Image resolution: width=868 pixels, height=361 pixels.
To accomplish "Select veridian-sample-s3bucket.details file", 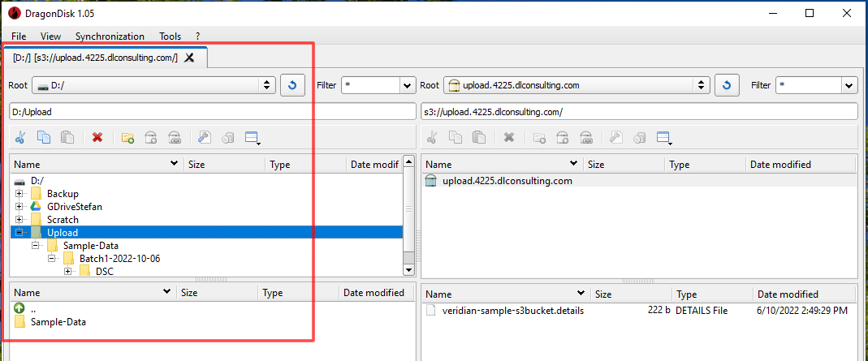I will [512, 311].
